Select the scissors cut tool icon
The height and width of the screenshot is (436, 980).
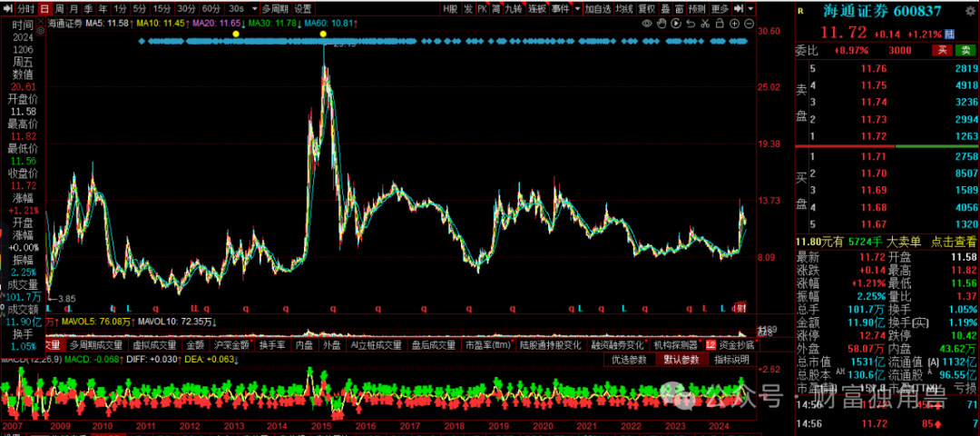pos(705,23)
